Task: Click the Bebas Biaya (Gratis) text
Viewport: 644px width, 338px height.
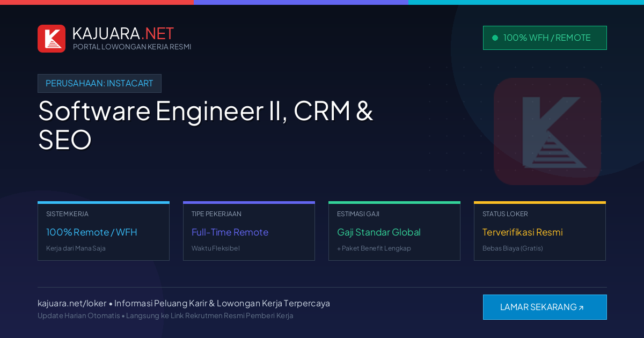Action: [513, 248]
